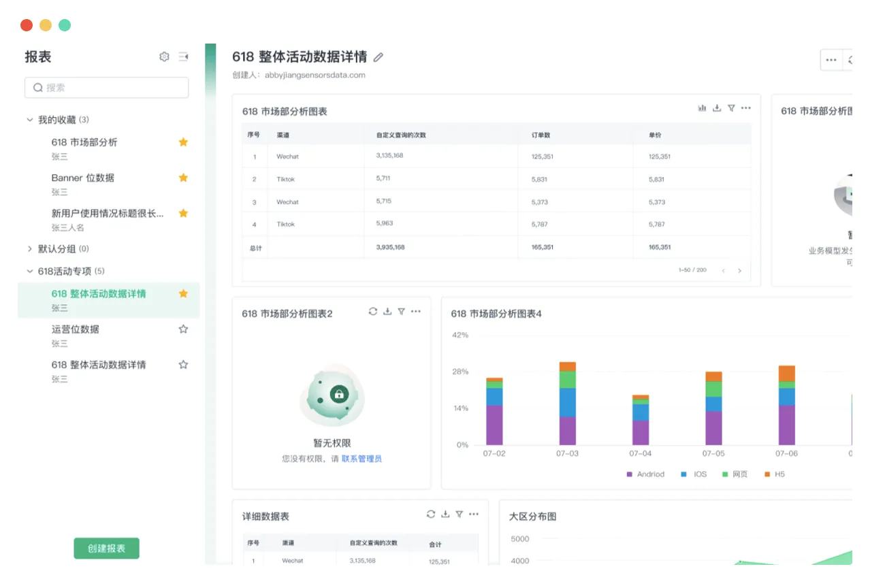Click 渠道 column header in top table
Image resolution: width=870 pixels, height=588 pixels.
tap(283, 135)
